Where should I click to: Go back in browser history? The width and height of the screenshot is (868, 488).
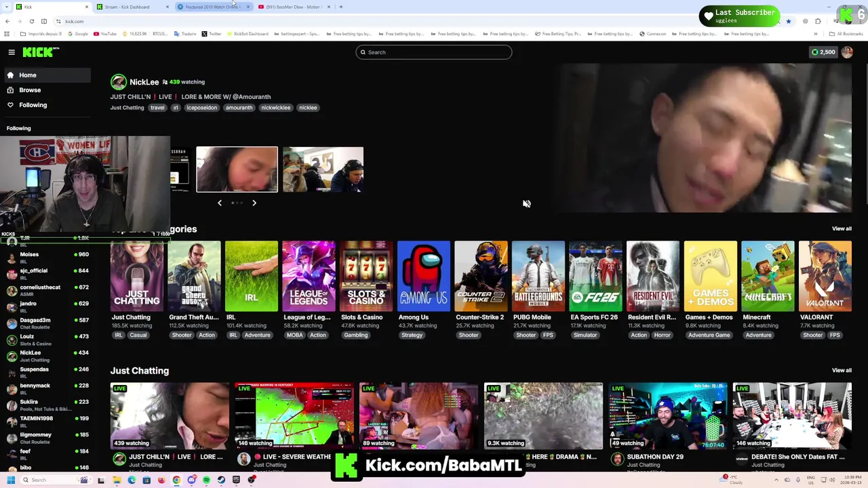point(7,21)
